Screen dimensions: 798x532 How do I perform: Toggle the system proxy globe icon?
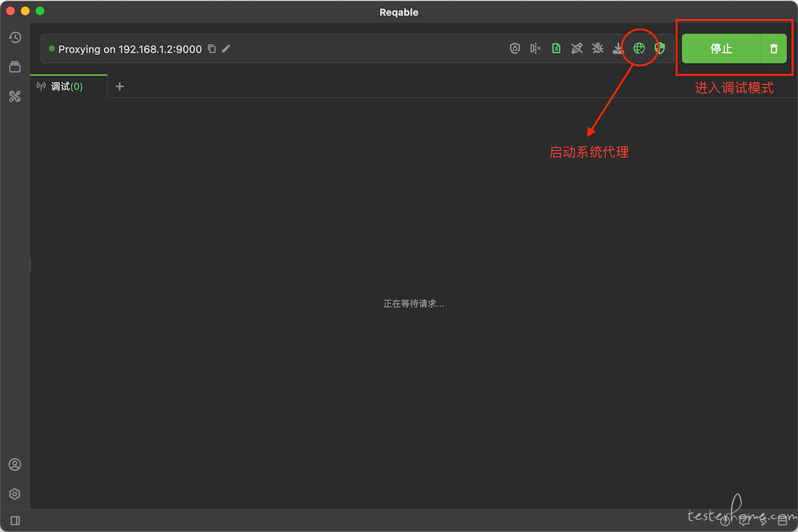(638, 48)
